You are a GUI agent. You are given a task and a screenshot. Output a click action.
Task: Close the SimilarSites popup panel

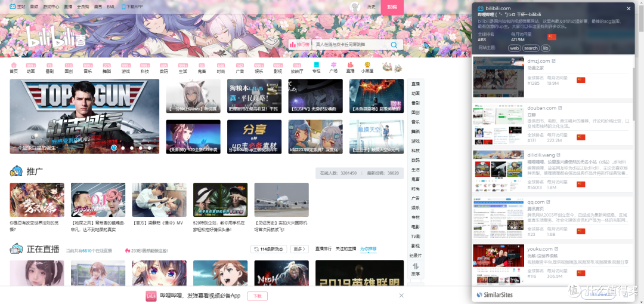(x=628, y=8)
